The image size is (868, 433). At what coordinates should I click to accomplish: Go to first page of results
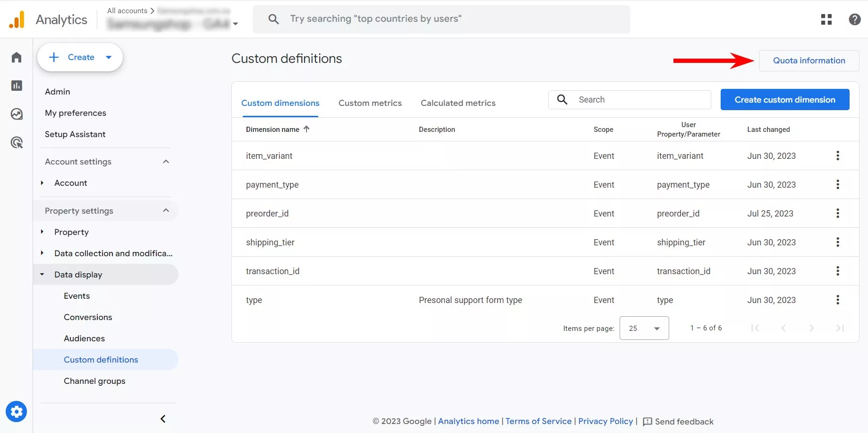click(755, 328)
